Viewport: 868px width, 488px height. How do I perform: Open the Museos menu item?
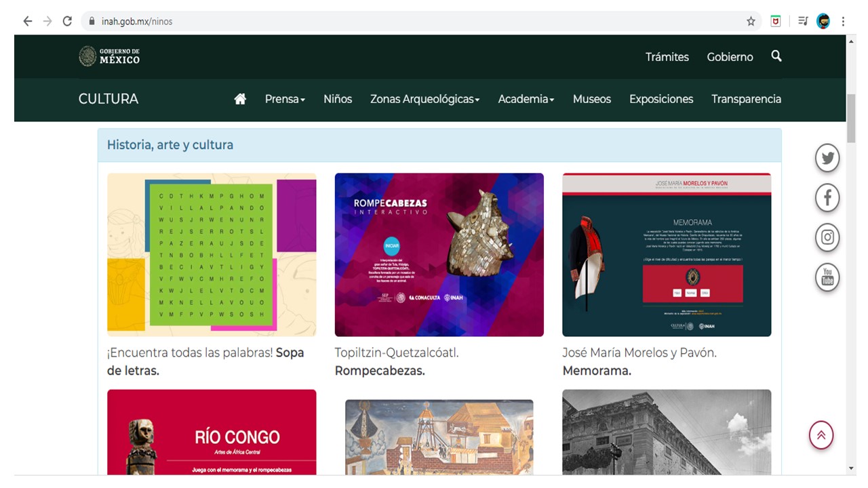coord(592,99)
